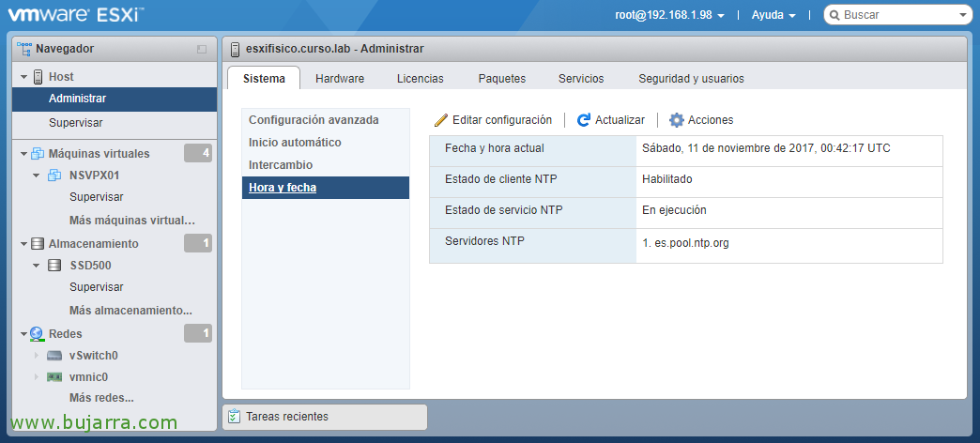Open the Tareas recientes panel

click(325, 417)
